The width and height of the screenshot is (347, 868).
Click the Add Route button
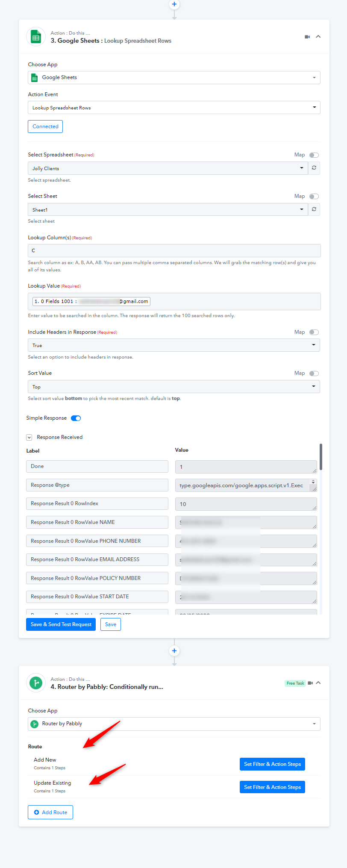50,812
